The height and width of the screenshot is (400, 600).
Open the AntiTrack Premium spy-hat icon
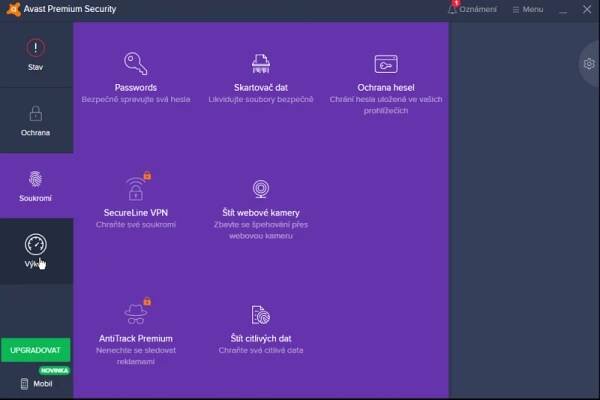135,314
